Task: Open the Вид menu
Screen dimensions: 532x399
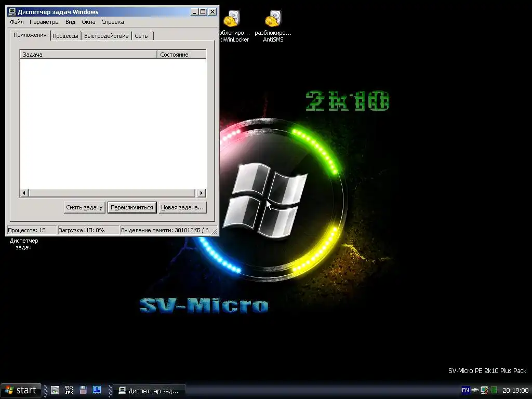Action: coord(70,22)
